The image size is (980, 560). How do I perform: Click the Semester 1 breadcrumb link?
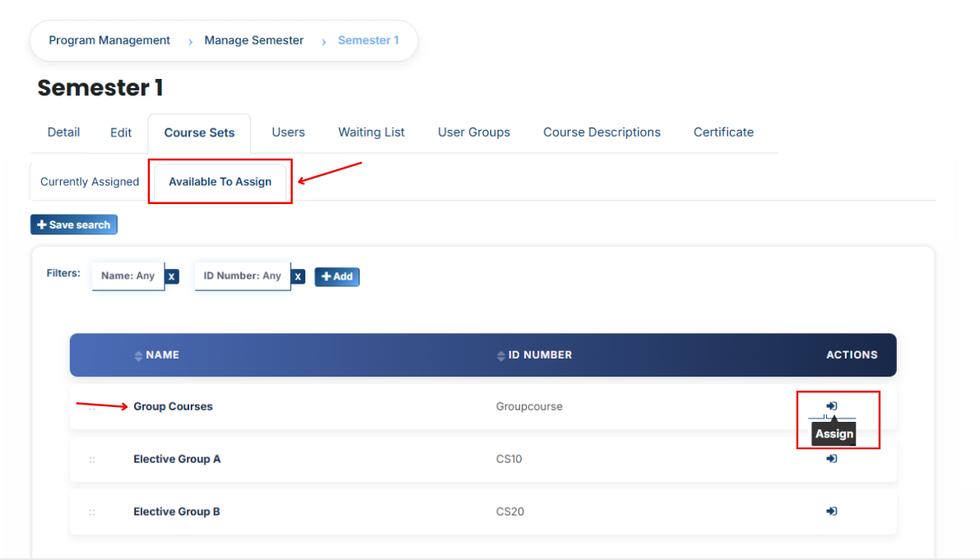[368, 40]
